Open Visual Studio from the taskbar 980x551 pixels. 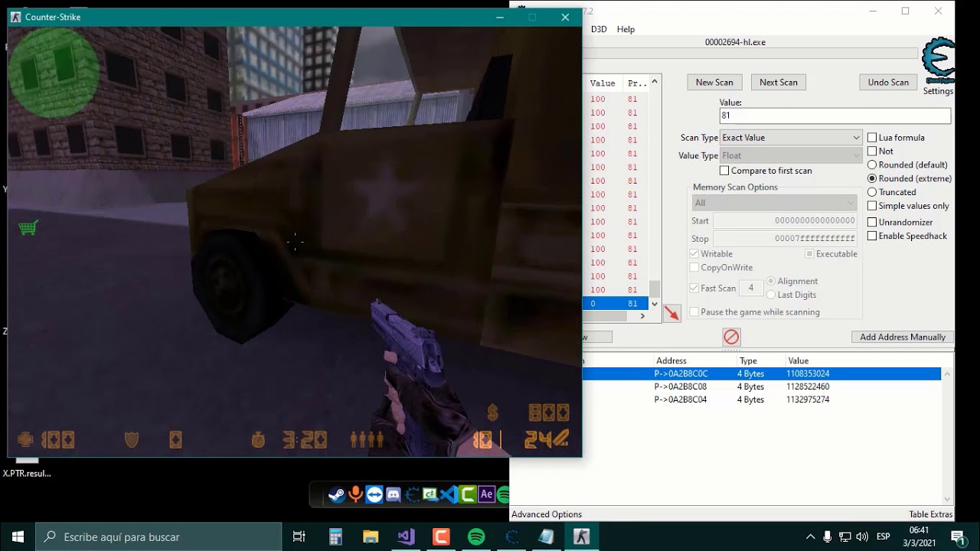point(406,536)
